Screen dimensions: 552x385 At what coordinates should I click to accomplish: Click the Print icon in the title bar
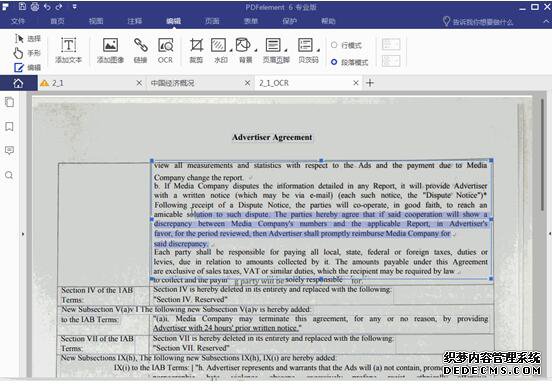[34, 6]
